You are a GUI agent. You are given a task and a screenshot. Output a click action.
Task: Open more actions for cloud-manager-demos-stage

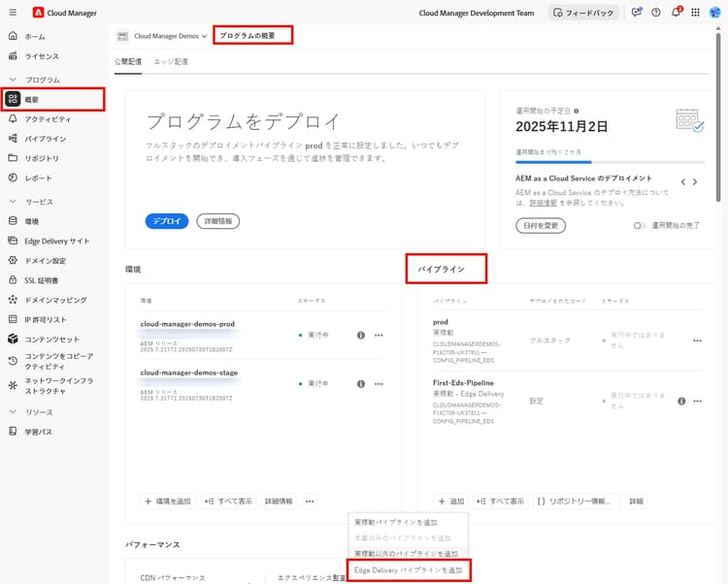coord(379,383)
